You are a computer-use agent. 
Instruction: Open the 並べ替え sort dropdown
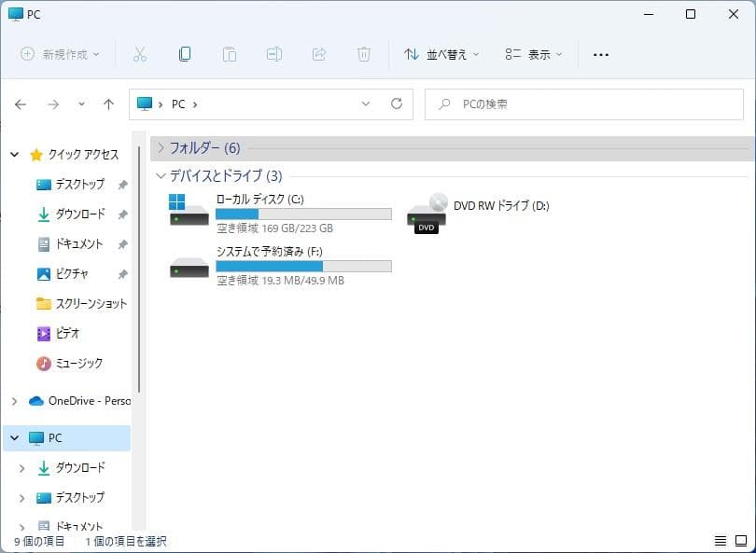(441, 54)
